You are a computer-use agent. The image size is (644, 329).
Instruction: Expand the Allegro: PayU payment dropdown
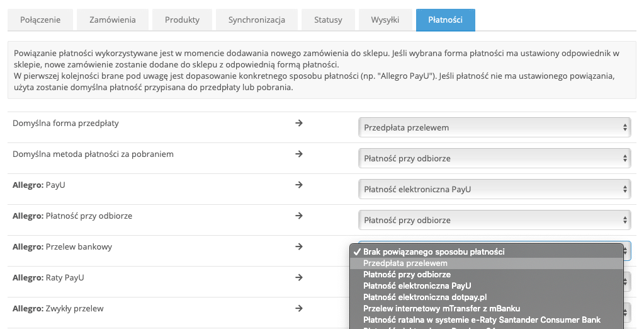[x=495, y=189]
